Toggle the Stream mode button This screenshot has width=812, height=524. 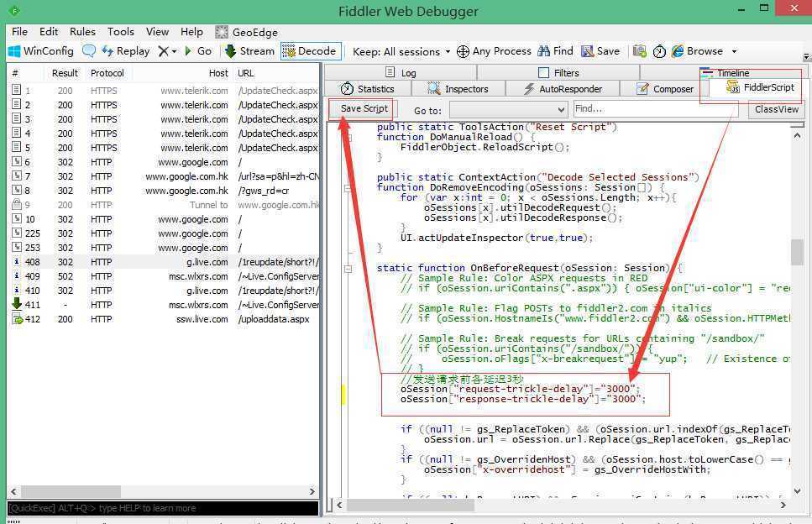249,51
